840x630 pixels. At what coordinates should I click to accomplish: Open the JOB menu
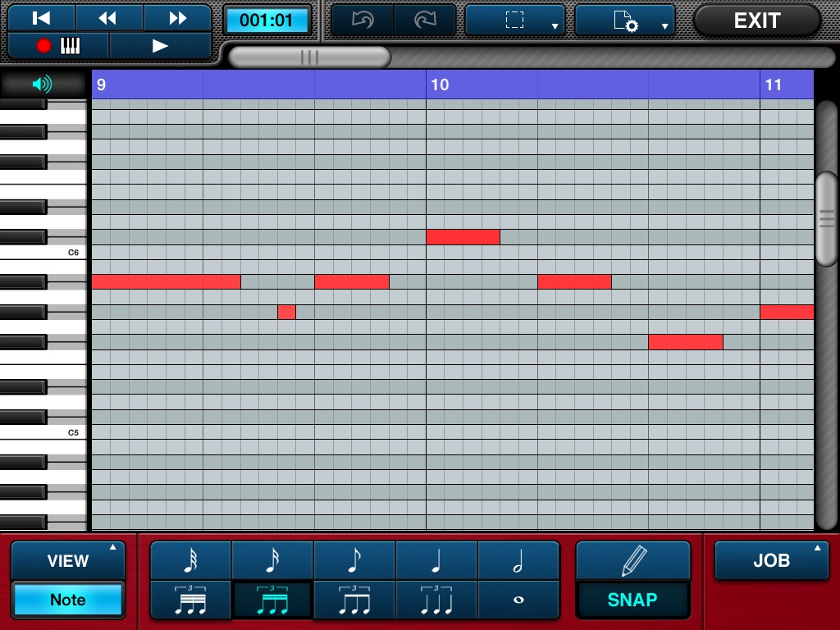[x=771, y=560]
